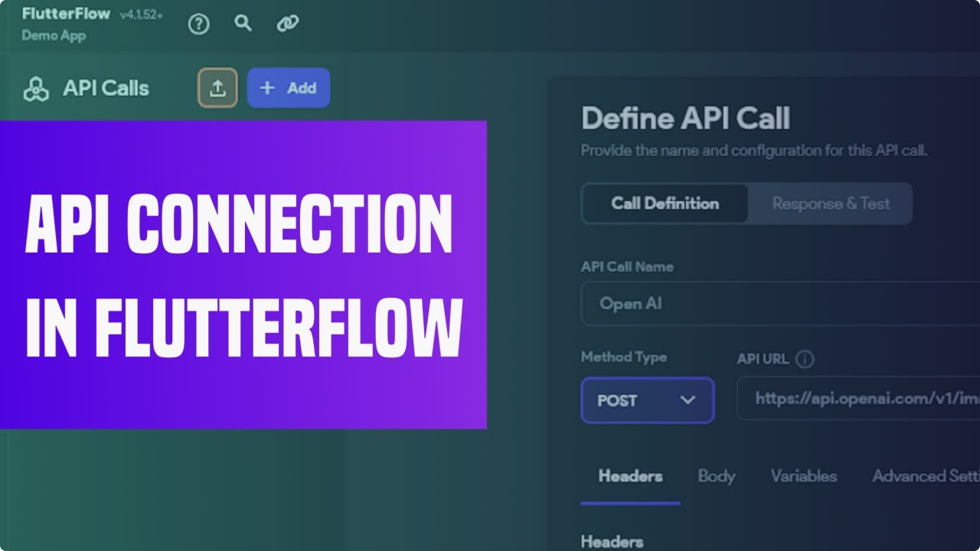Click the Demo App project name
This screenshot has width=980, height=551.
tap(54, 36)
